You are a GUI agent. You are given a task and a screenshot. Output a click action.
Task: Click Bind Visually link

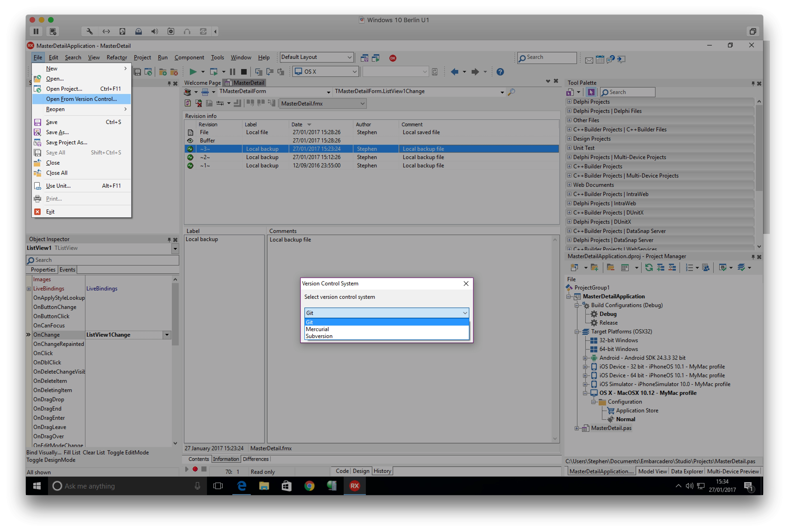[x=44, y=453]
